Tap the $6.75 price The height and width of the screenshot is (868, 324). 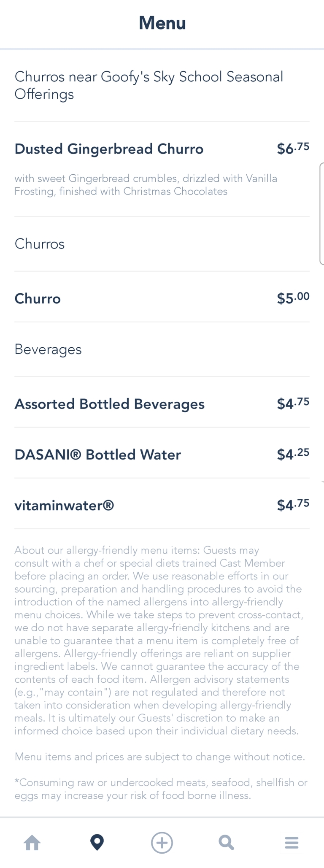[293, 149]
